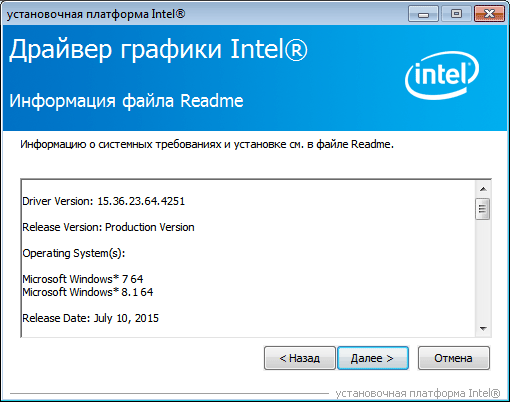Click the Operating System(s) line
Image resolution: width=510 pixels, height=402 pixels.
click(74, 253)
